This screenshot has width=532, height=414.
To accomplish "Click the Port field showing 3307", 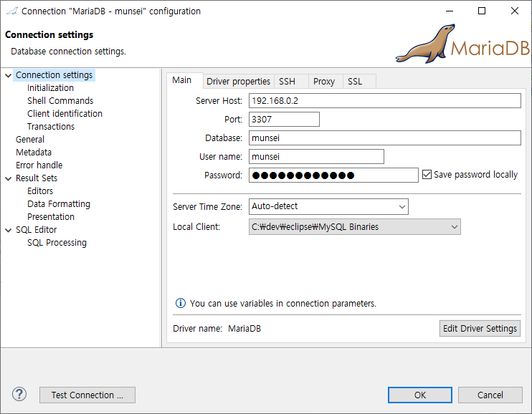I will point(284,120).
